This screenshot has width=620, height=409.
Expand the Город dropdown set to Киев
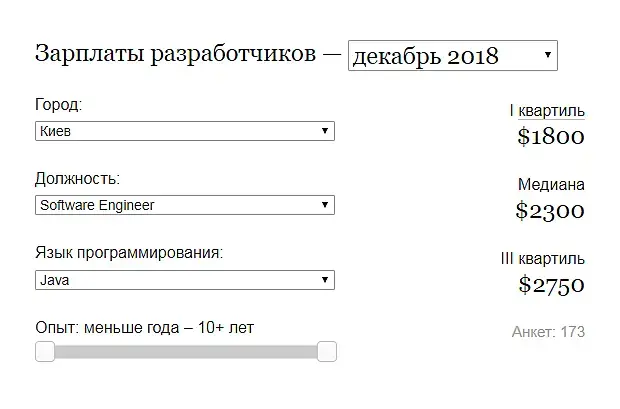[x=184, y=131]
